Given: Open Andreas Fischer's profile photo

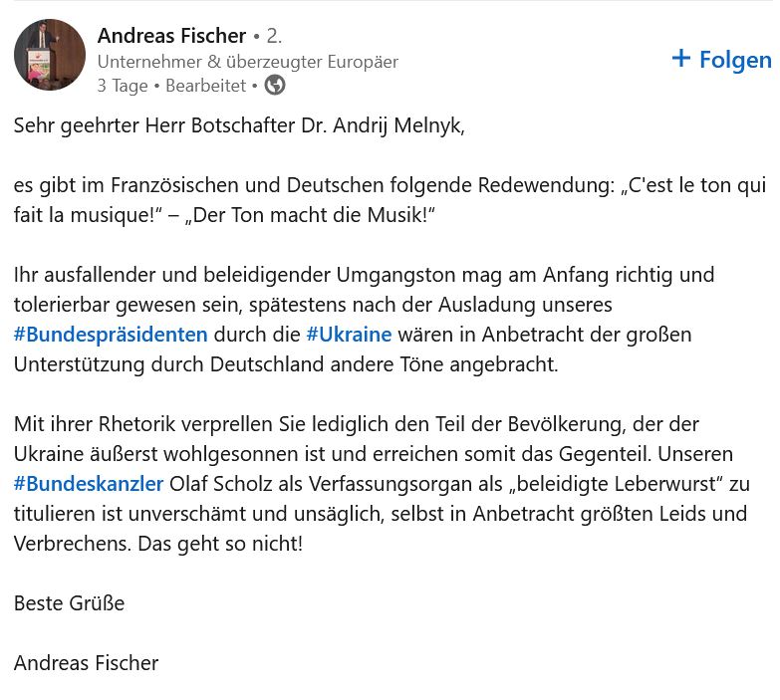Looking at the screenshot, I should point(50,55).
